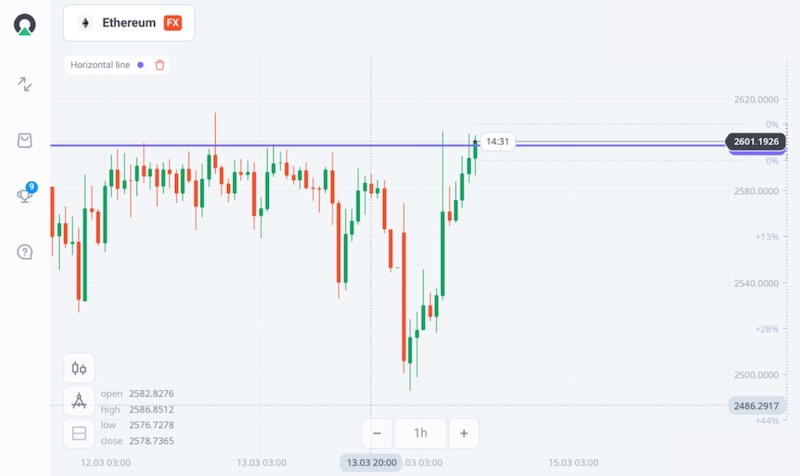Click the 2601.1926 current price label
800x476 pixels.
[x=756, y=142]
